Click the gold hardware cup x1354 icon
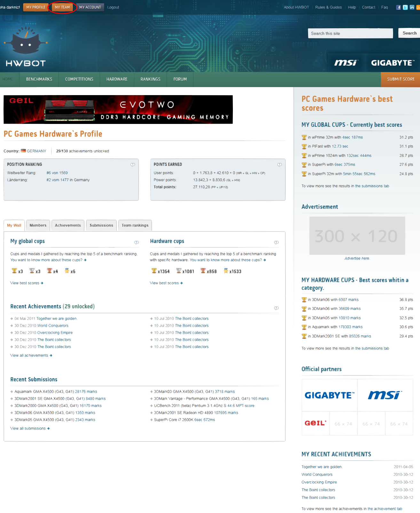420x513 pixels. coord(154,271)
